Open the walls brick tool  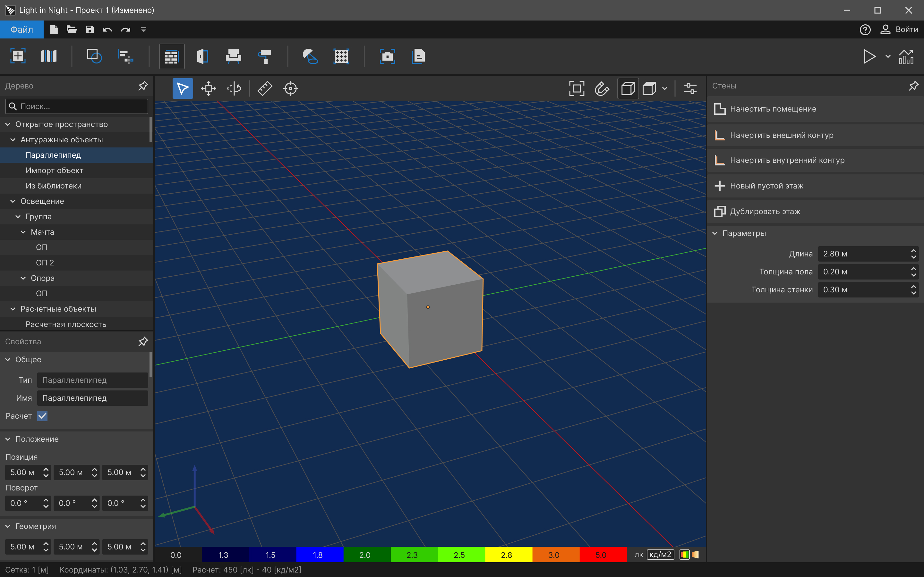171,56
